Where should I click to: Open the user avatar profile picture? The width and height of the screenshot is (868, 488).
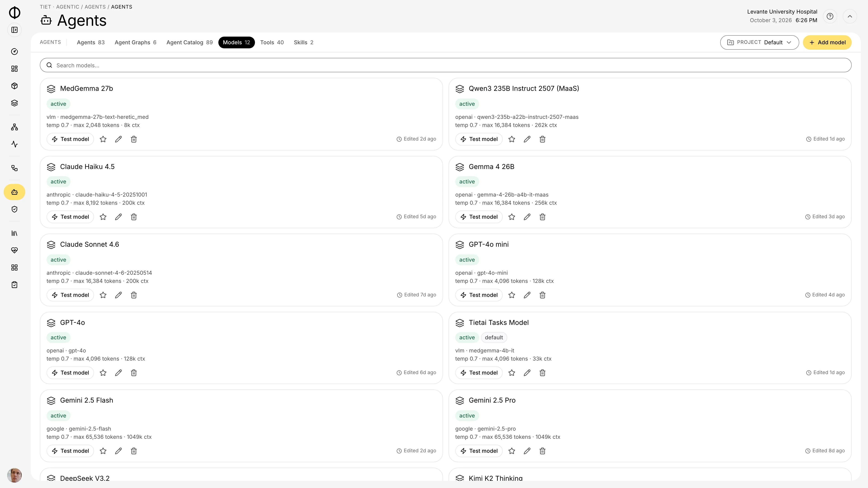[x=14, y=475]
